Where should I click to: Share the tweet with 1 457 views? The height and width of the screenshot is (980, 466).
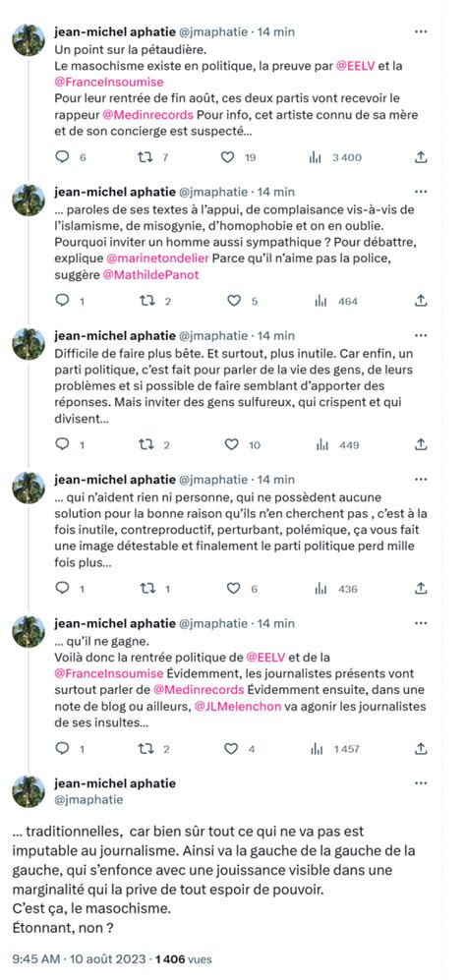421,748
